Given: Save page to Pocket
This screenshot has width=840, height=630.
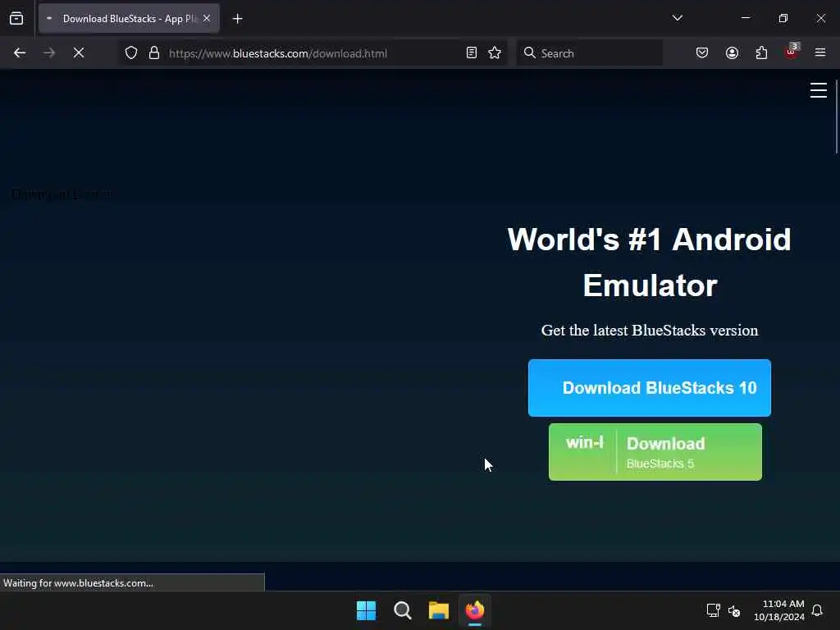Looking at the screenshot, I should pos(702,53).
